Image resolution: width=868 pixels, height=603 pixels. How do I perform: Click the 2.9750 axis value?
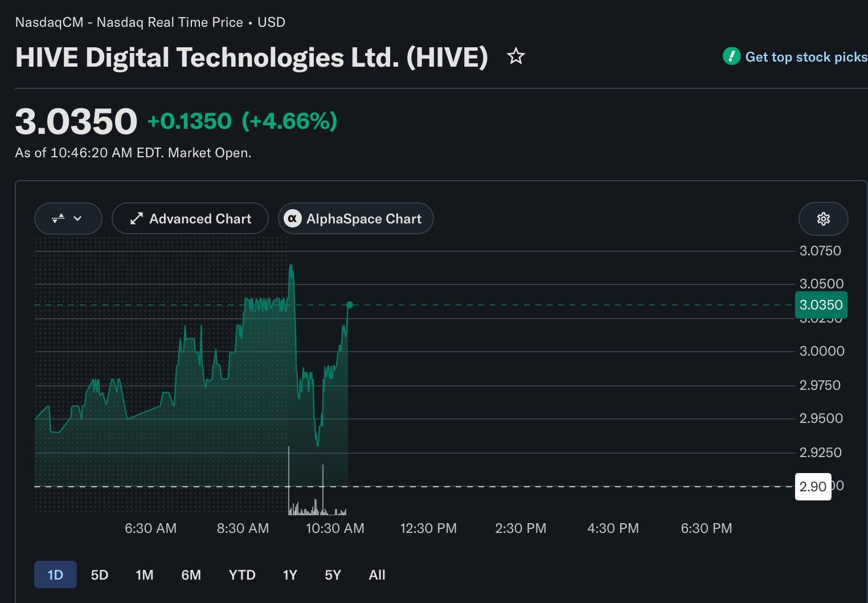pyautogui.click(x=820, y=385)
